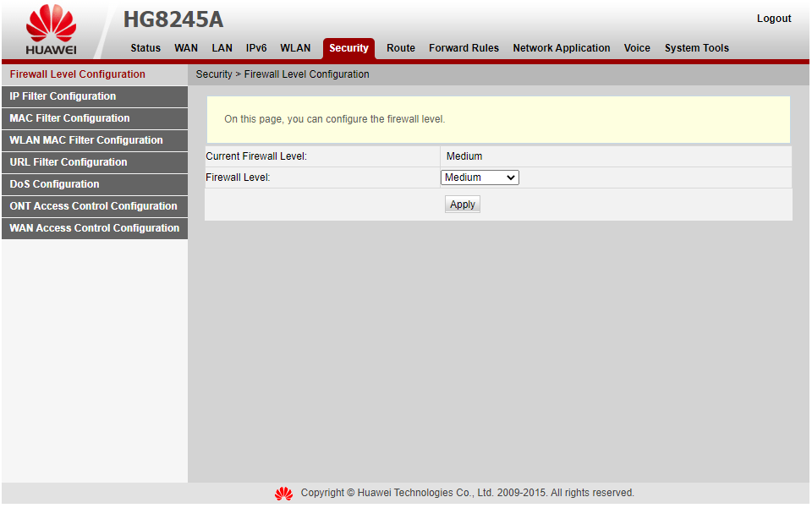Select the Forward Rules tab
This screenshot has height=508, width=812.
pos(464,48)
